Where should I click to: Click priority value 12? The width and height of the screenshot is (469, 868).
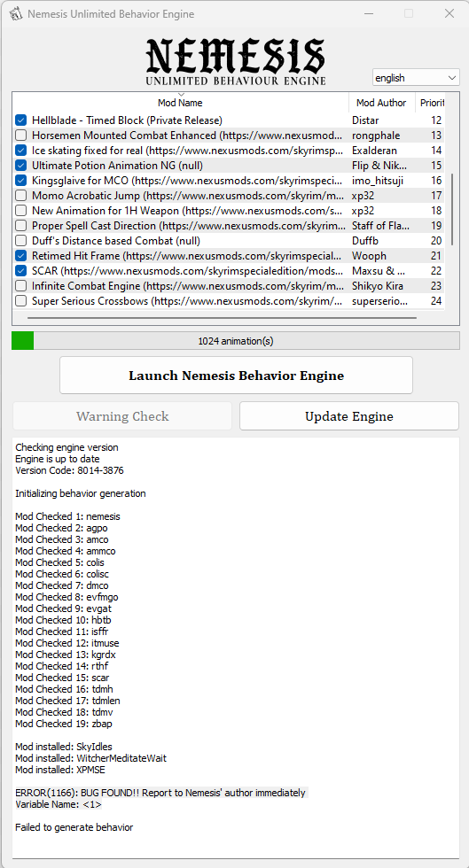(x=436, y=120)
